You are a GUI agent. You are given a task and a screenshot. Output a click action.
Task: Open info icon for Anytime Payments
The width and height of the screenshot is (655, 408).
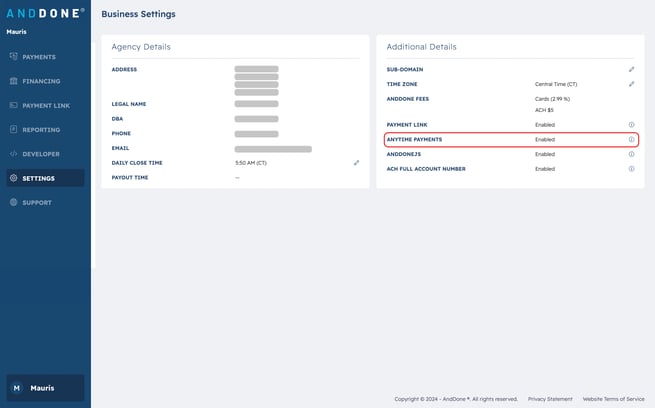coord(631,139)
